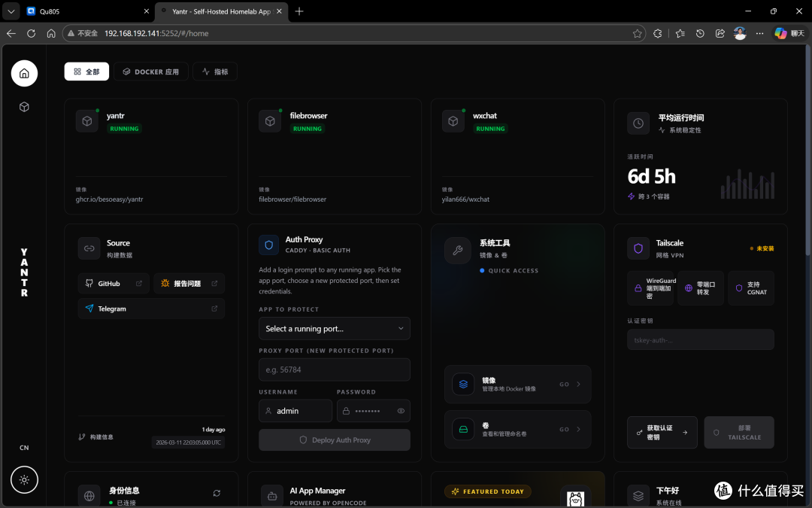Click the yantr container cube icon
The width and height of the screenshot is (812, 508).
pos(87,120)
